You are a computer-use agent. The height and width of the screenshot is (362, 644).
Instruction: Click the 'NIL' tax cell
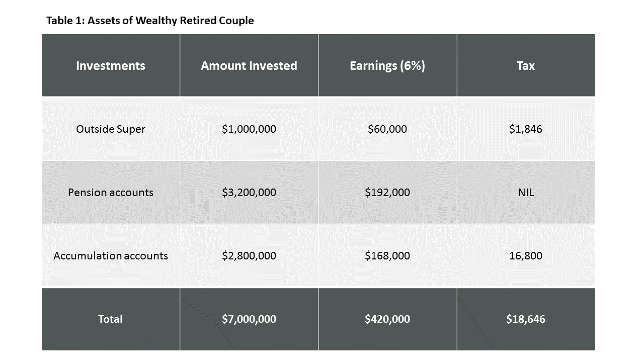(x=526, y=193)
